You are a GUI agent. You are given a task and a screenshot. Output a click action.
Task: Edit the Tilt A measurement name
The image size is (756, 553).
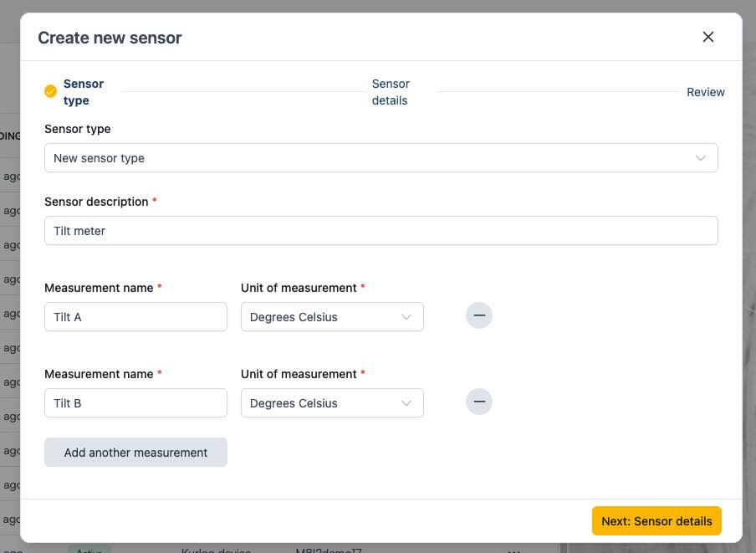[135, 316]
